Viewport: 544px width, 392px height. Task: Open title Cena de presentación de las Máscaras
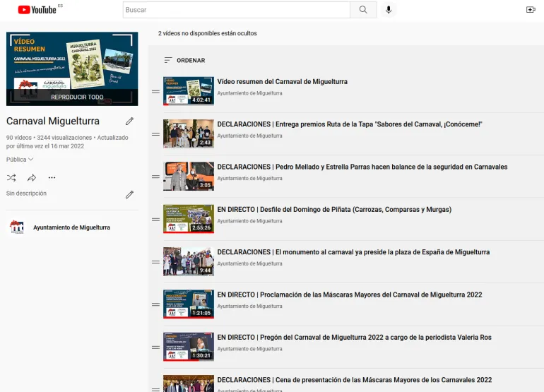click(x=355, y=380)
